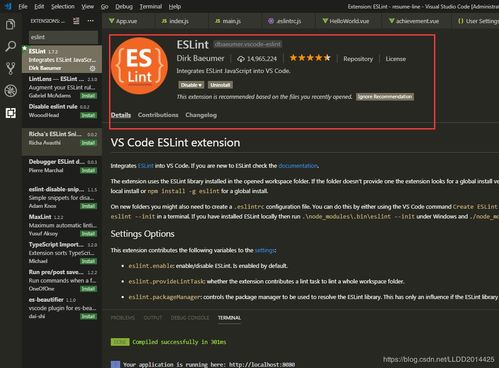Switch to the TERMINAL panel tab
This screenshot has width=499, height=368.
tap(229, 318)
